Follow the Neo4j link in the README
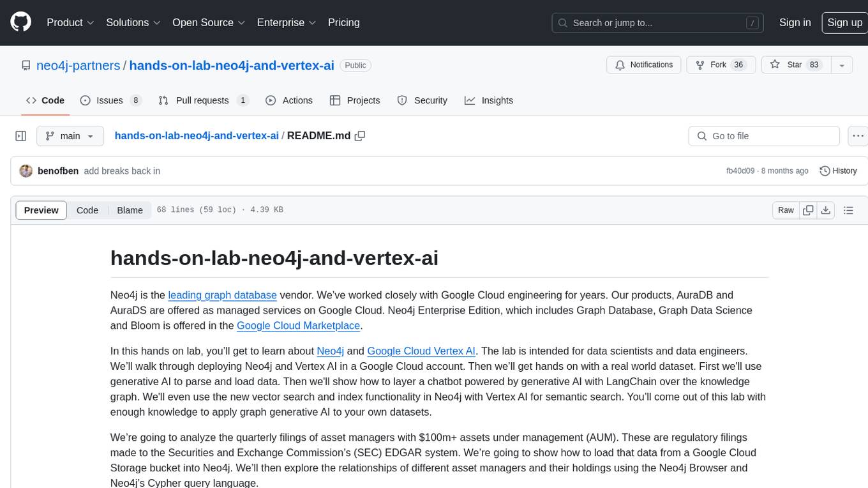868x488 pixels. pyautogui.click(x=331, y=351)
